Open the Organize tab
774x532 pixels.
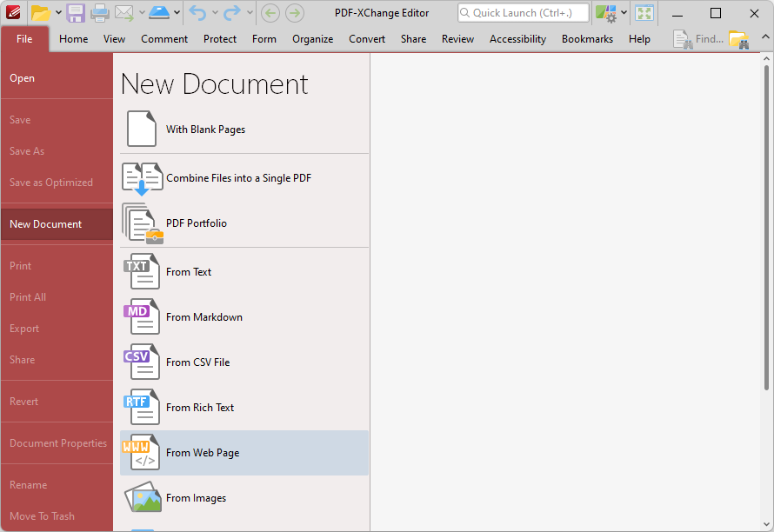tap(312, 39)
